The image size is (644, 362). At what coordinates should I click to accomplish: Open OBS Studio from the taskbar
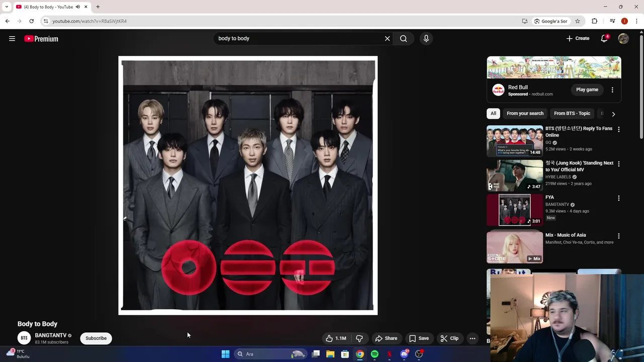(419, 354)
